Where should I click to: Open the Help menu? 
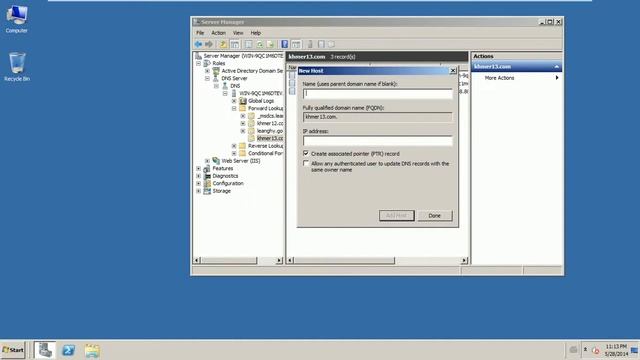pyautogui.click(x=256, y=33)
